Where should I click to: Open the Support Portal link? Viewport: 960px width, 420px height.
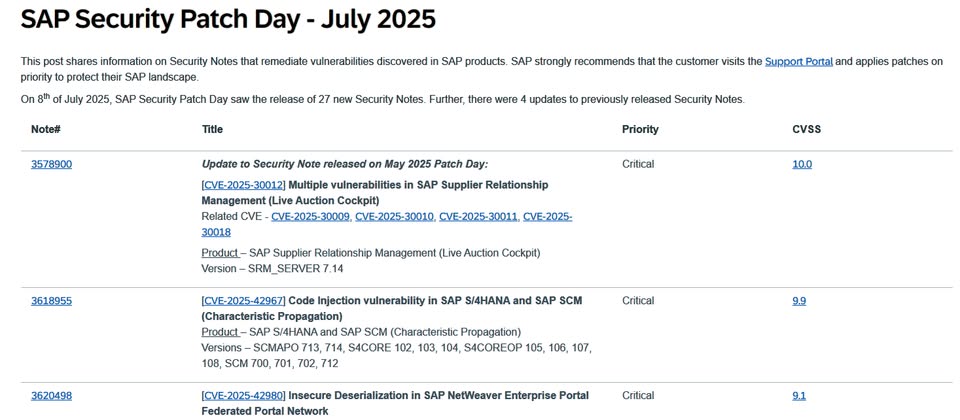(798, 62)
